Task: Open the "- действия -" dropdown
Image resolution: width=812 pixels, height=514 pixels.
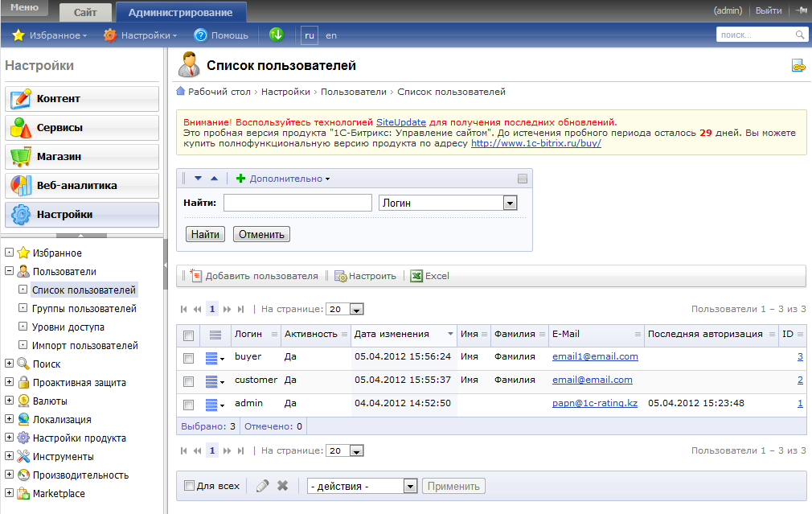Action: 410,486
